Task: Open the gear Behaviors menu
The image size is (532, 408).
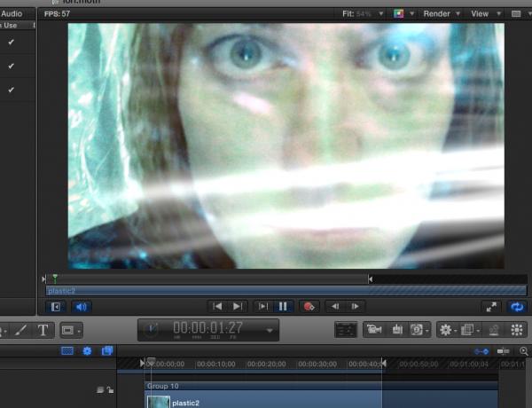Action: click(449, 330)
